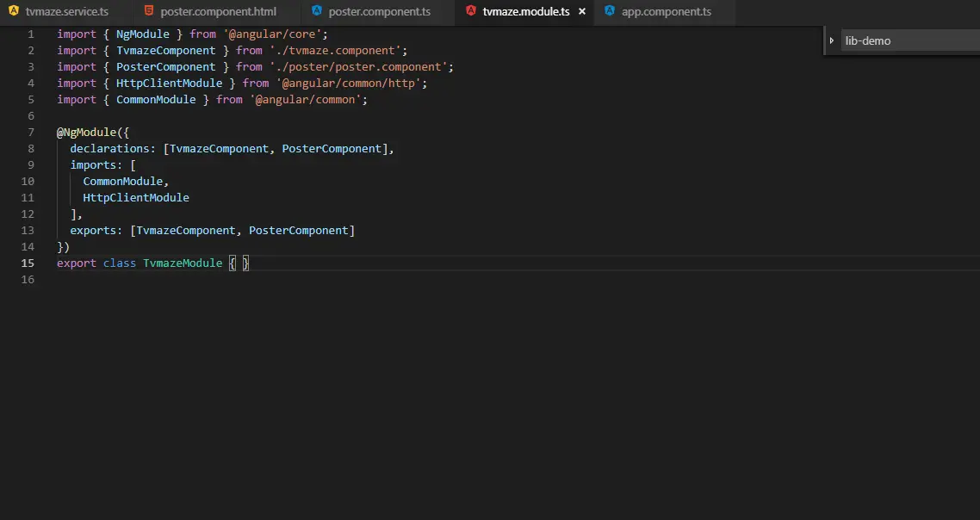Click line number 7 in gutter
The height and width of the screenshot is (520, 980).
pos(31,133)
